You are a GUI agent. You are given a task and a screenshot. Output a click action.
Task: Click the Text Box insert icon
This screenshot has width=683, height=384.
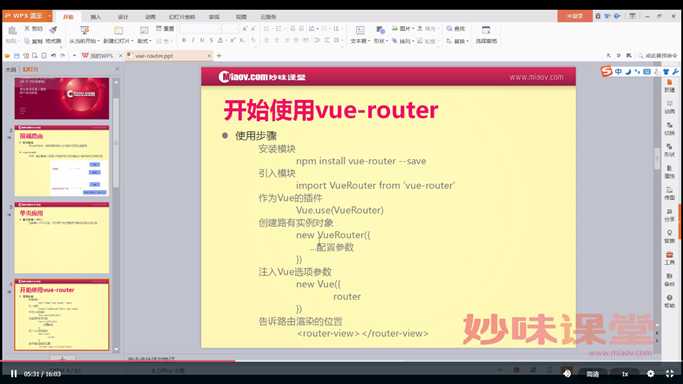tap(360, 30)
